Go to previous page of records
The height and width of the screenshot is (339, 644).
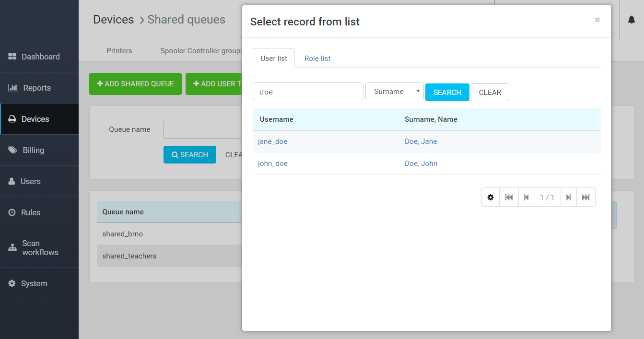526,197
